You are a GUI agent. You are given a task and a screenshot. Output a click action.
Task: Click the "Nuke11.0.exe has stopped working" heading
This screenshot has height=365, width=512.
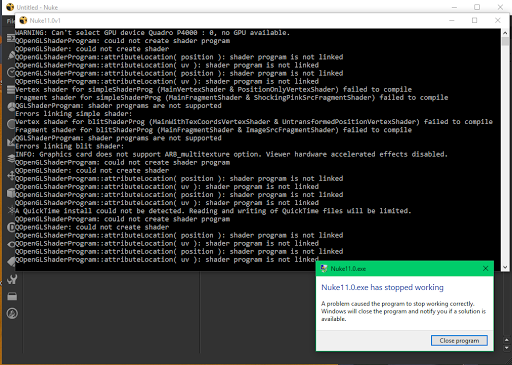pyautogui.click(x=382, y=287)
